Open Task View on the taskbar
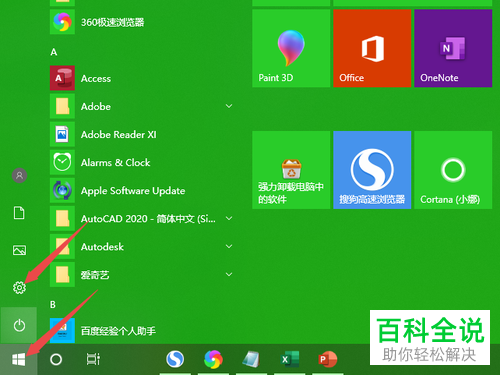 tap(93, 359)
